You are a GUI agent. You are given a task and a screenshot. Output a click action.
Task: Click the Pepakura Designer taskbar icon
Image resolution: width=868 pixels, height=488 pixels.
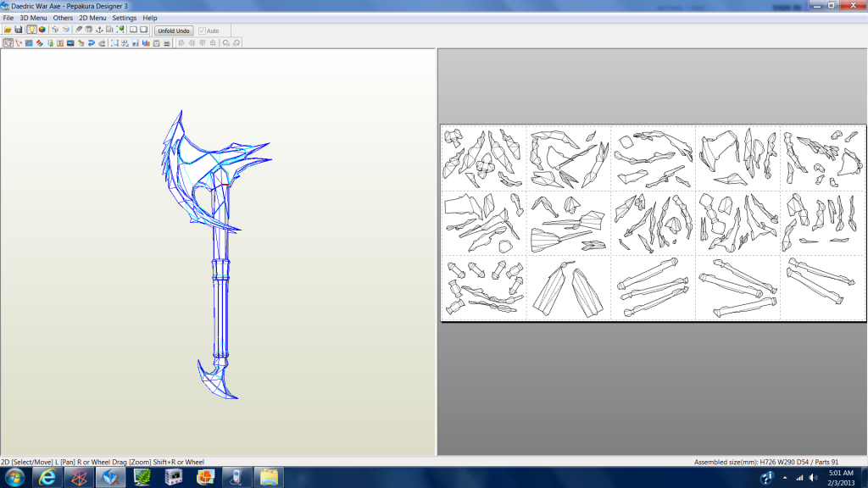(x=110, y=477)
